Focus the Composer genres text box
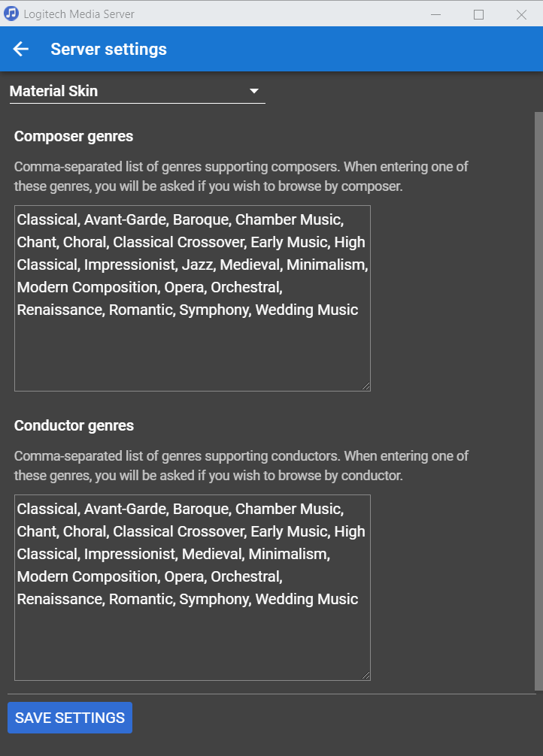Image resolution: width=543 pixels, height=756 pixels. point(192,346)
